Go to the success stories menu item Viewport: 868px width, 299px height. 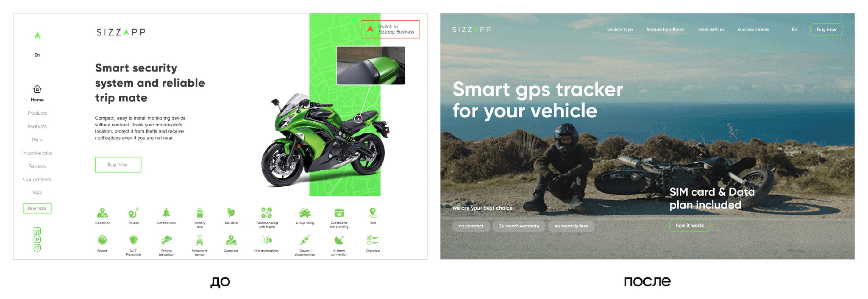(754, 30)
